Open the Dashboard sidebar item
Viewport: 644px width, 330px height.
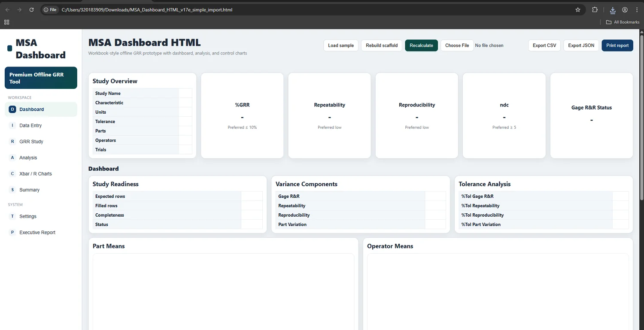click(41, 109)
